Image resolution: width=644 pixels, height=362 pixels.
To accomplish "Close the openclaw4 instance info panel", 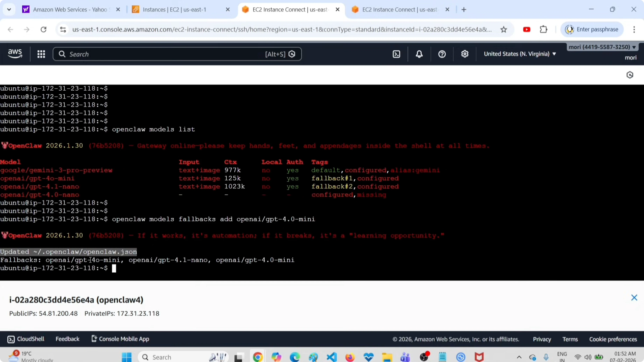I will pos(634,297).
